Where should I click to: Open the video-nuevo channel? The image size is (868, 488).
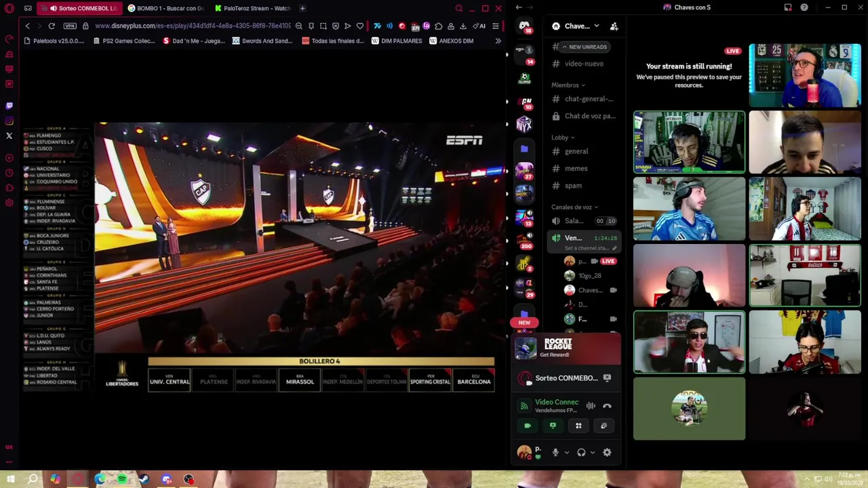[584, 64]
